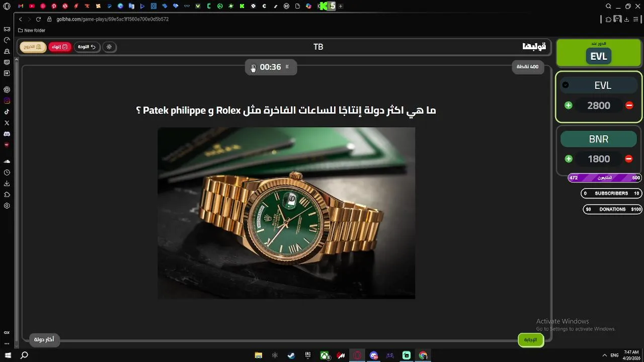Image resolution: width=644 pixels, height=362 pixels.
Task: Pause the 00:36 countdown timer
Action: tap(287, 67)
